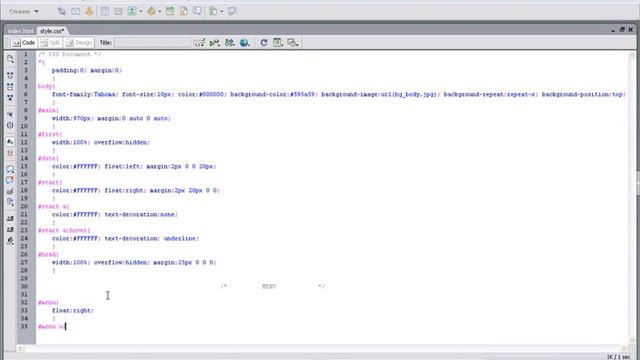Click the Media insert icon
The image size is (640, 360).
(151, 11)
